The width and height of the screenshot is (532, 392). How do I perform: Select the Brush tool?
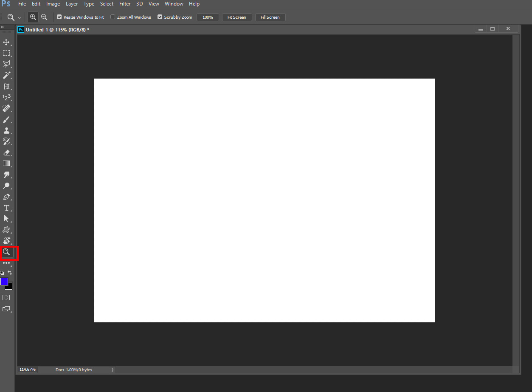pyautogui.click(x=7, y=119)
